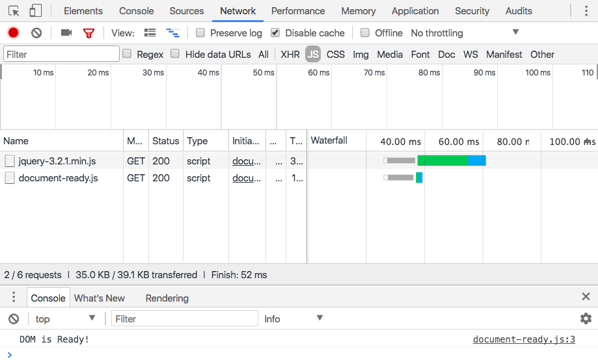Screen dimensions: 598x364
Task: Toggle the device toolbar icon
Action: [x=36, y=11]
